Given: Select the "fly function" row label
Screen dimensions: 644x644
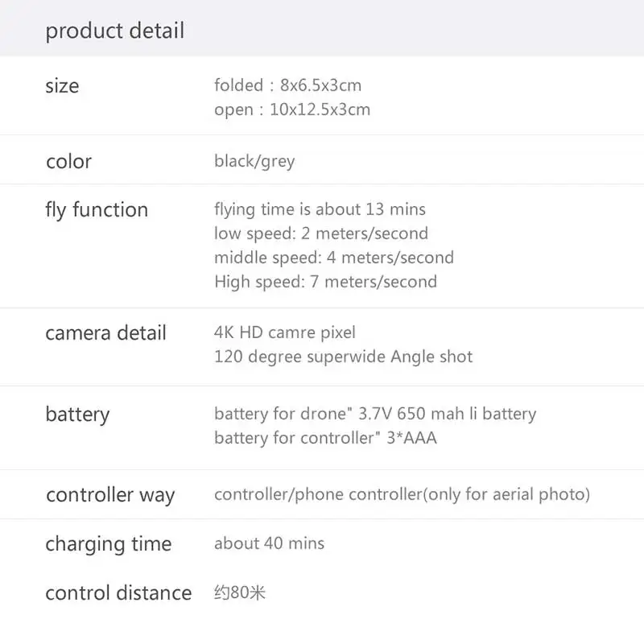Looking at the screenshot, I should tap(97, 210).
